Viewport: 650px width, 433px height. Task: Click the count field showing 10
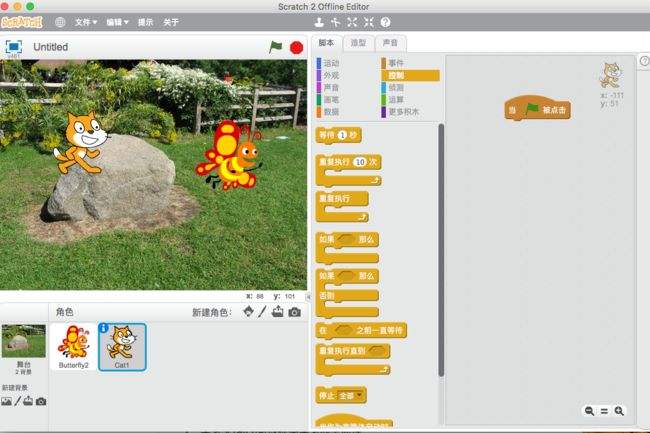pos(360,162)
